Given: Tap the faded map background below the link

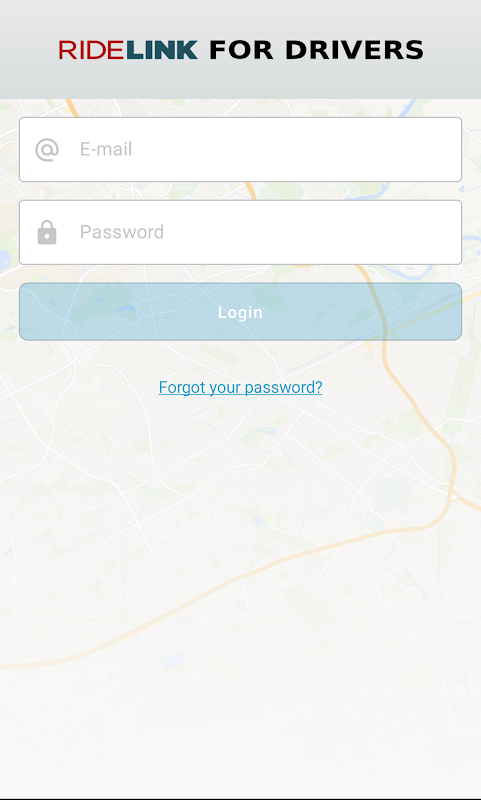Looking at the screenshot, I should (240, 510).
